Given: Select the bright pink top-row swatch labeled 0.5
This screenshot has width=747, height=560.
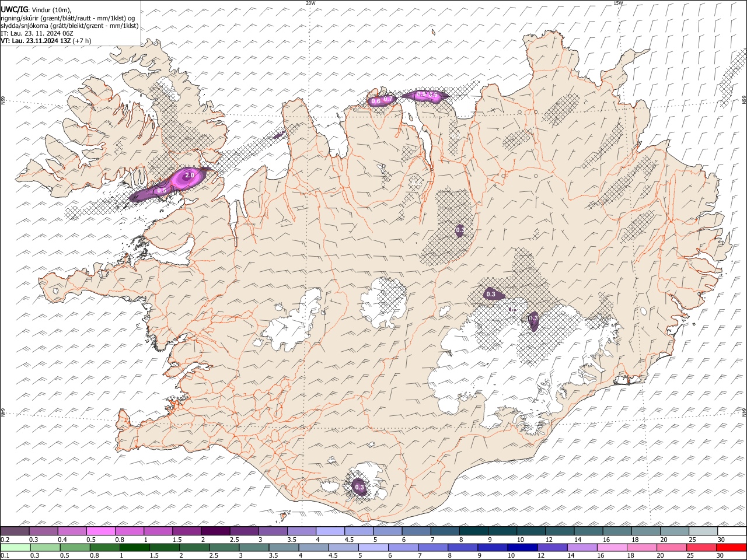Looking at the screenshot, I should 101,531.
